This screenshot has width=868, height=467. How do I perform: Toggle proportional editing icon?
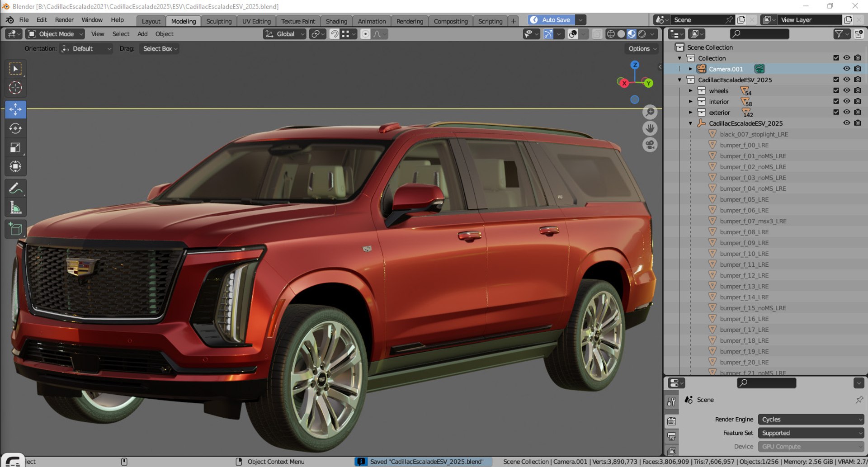365,34
